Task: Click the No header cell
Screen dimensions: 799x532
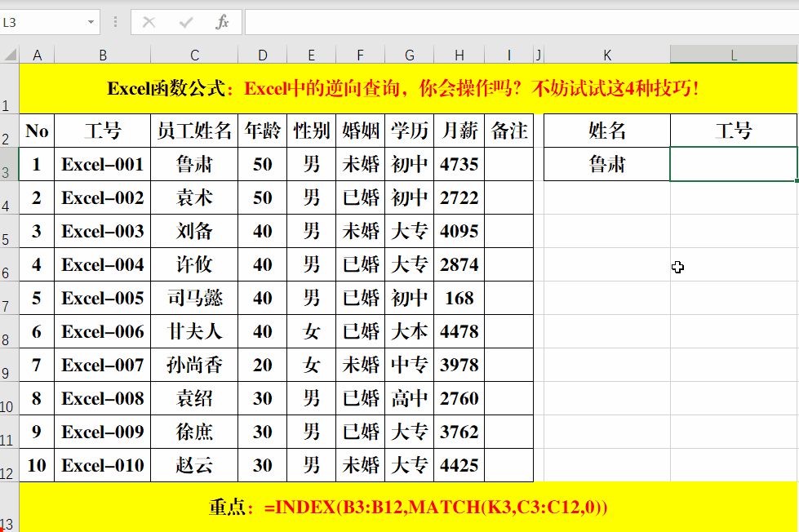Action: click(37, 131)
